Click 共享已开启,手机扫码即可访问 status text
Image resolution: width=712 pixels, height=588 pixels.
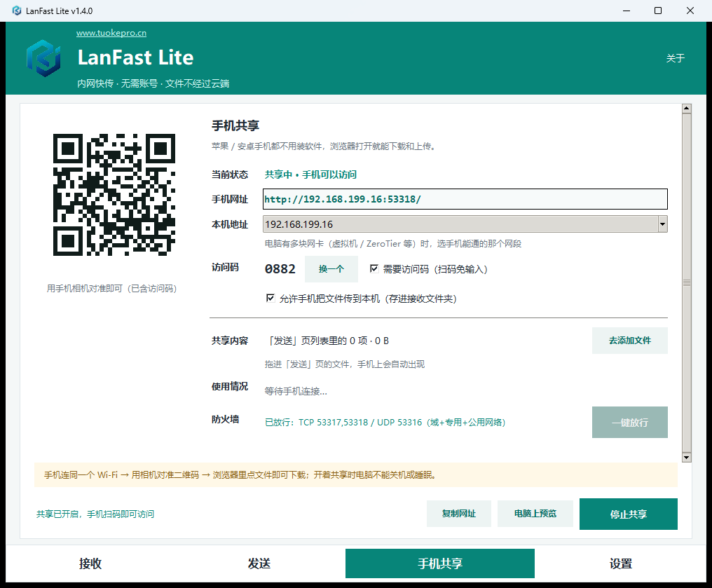95,514
